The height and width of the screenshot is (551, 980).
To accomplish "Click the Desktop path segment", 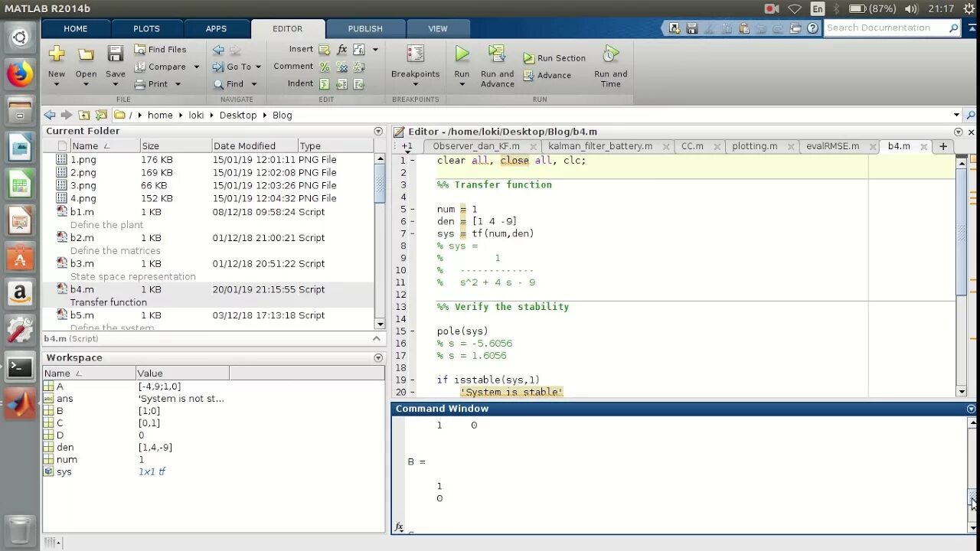I will (238, 115).
